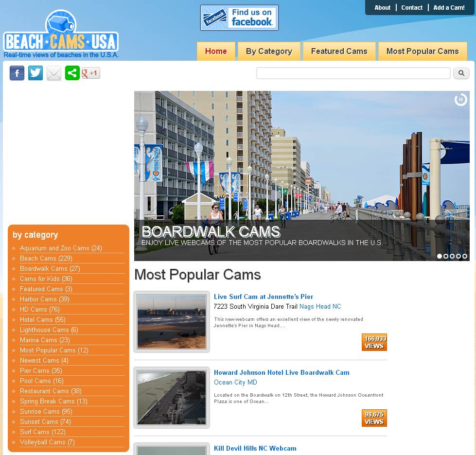
Task: Open Kill Devil Hills NC Webcam link
Action: (x=255, y=448)
